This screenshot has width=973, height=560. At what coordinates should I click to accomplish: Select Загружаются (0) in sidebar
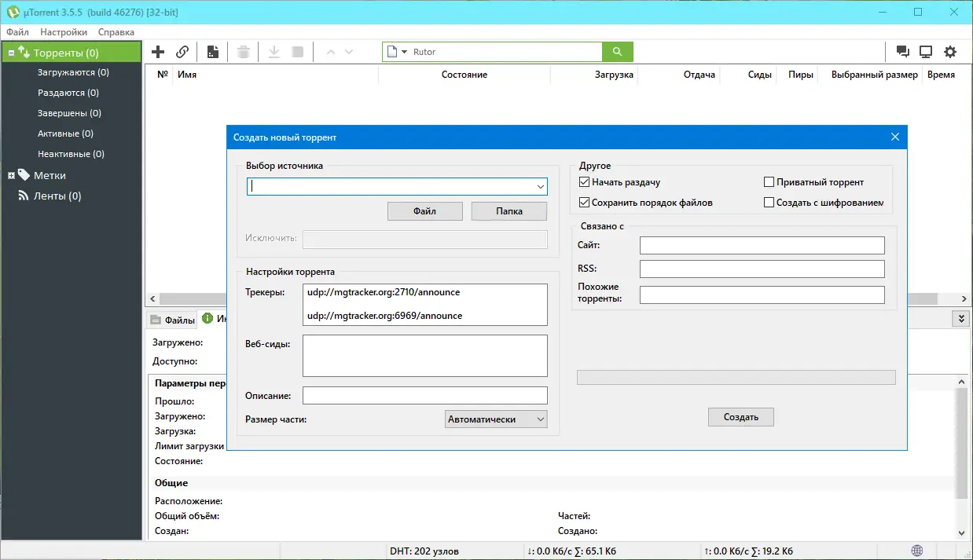[73, 72]
